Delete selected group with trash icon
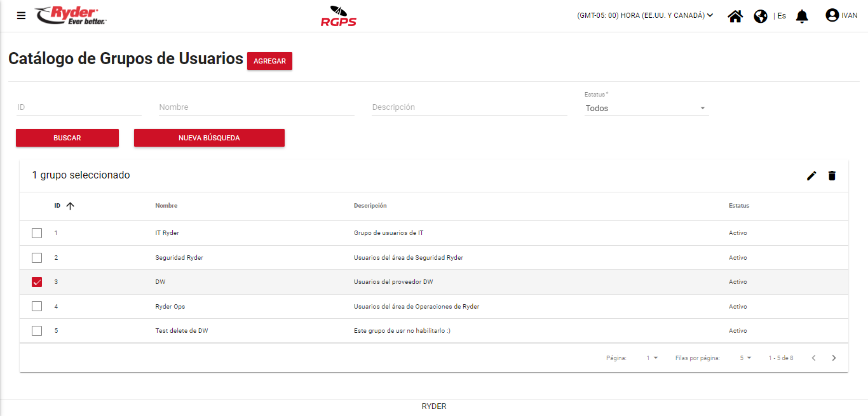This screenshot has width=868, height=416. 832,176
